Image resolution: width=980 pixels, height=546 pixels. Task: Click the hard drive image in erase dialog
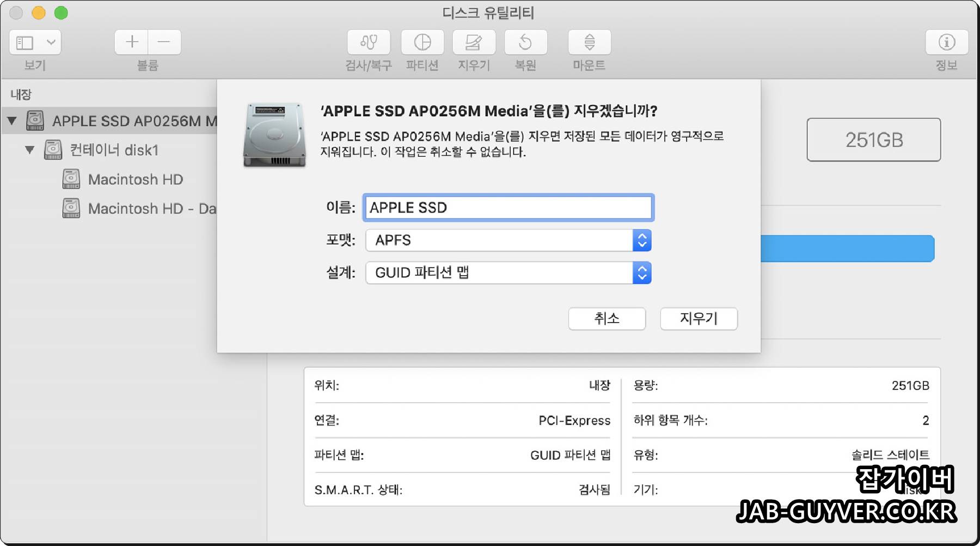[274, 134]
